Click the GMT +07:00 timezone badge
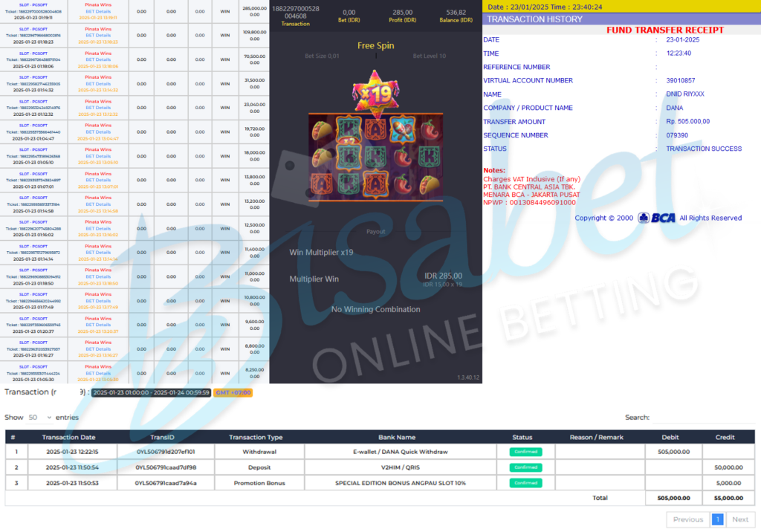 (233, 392)
